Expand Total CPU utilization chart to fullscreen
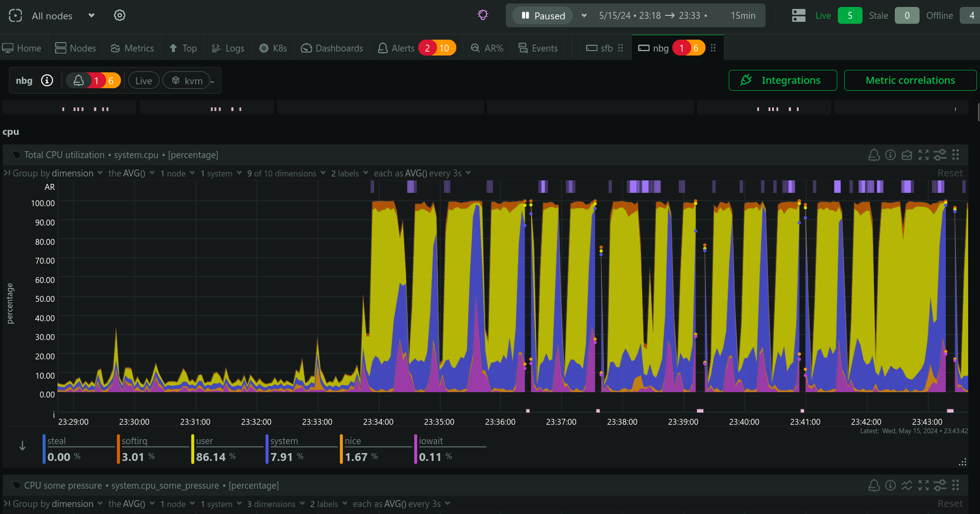 click(924, 155)
